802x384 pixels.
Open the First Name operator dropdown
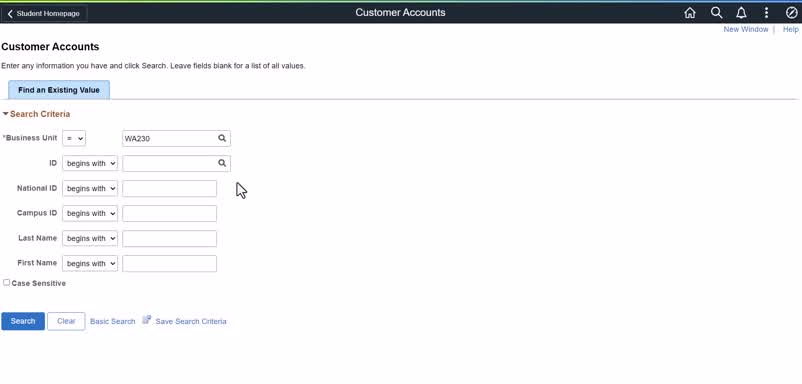tap(90, 264)
